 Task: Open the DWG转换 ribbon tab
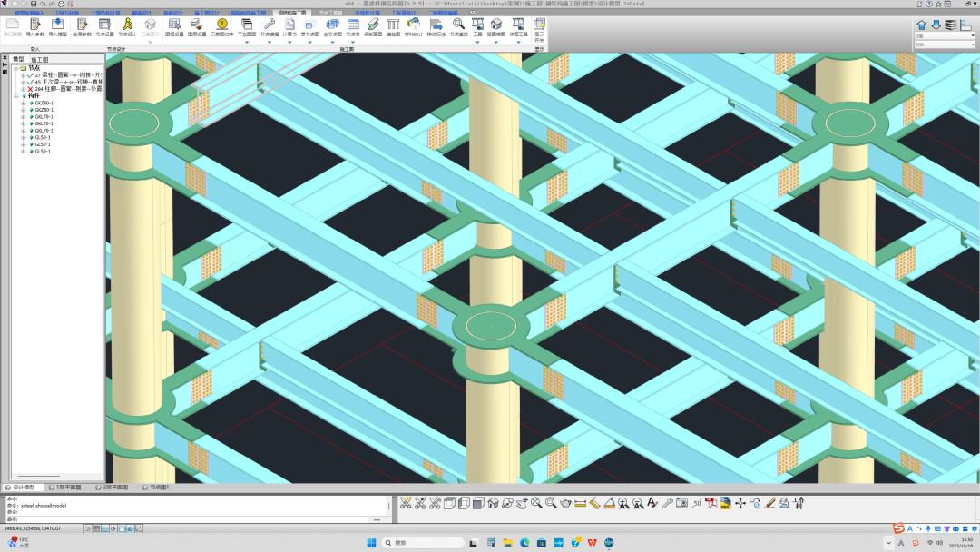point(67,13)
